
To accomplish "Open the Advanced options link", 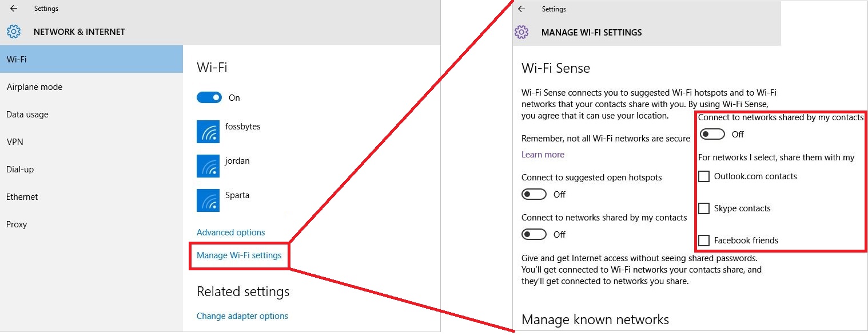I will 231,232.
